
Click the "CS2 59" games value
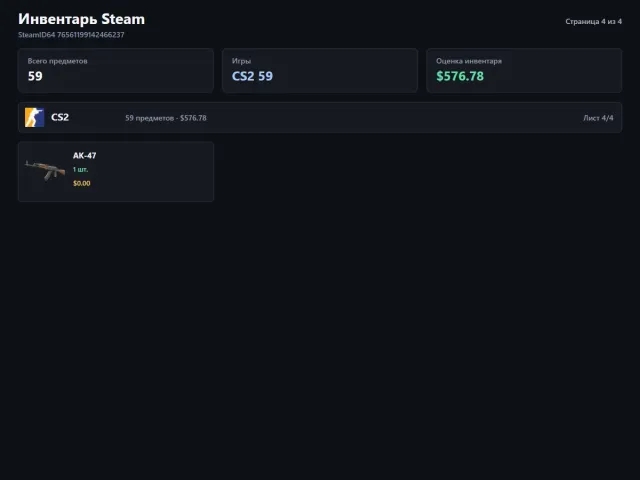click(252, 76)
